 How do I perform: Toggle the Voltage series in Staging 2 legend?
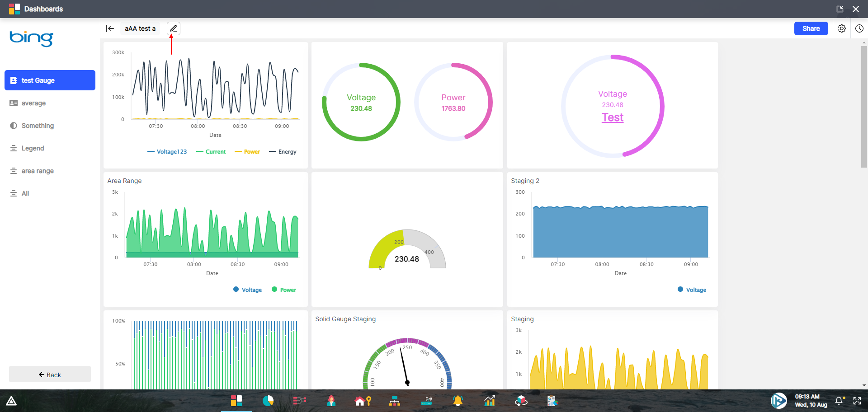[x=692, y=290]
